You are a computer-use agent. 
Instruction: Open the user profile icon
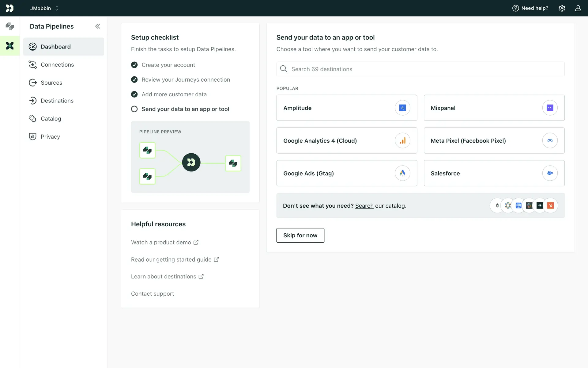[578, 8]
